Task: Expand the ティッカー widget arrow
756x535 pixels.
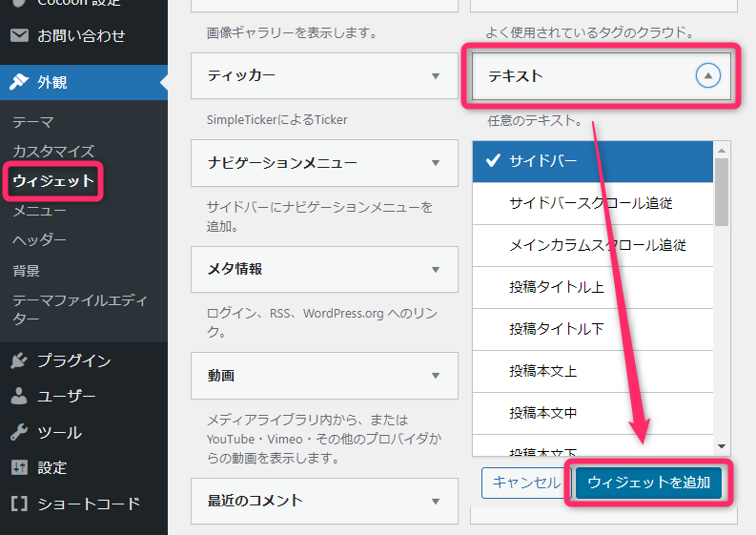Action: [x=435, y=75]
